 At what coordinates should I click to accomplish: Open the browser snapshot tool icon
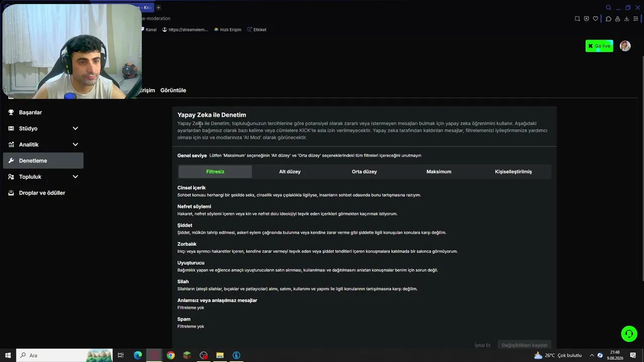[x=577, y=19]
